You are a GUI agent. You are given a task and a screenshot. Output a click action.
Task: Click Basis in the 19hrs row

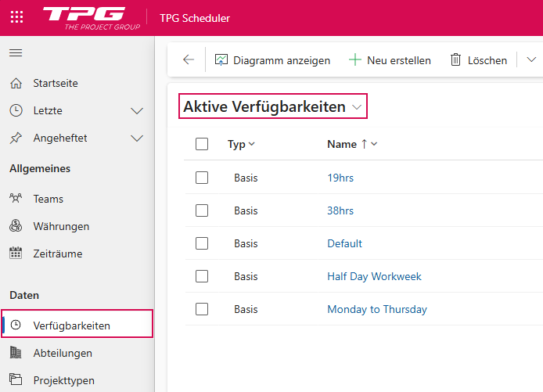(246, 178)
